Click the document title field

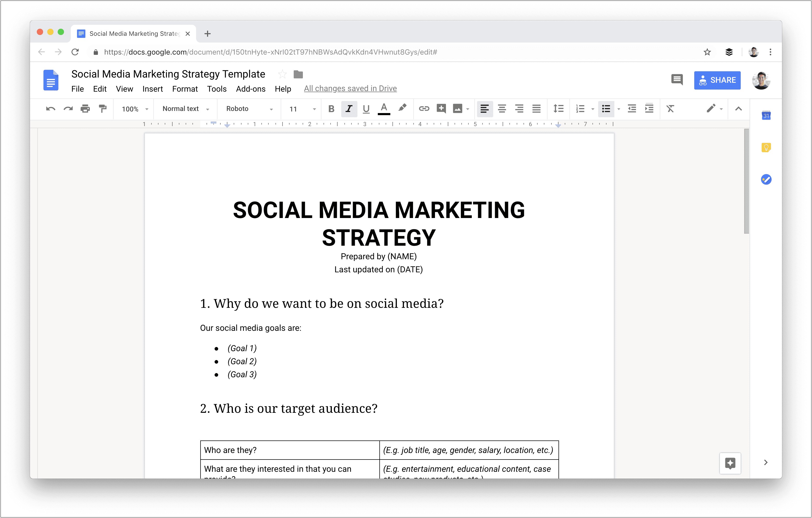[x=168, y=74]
